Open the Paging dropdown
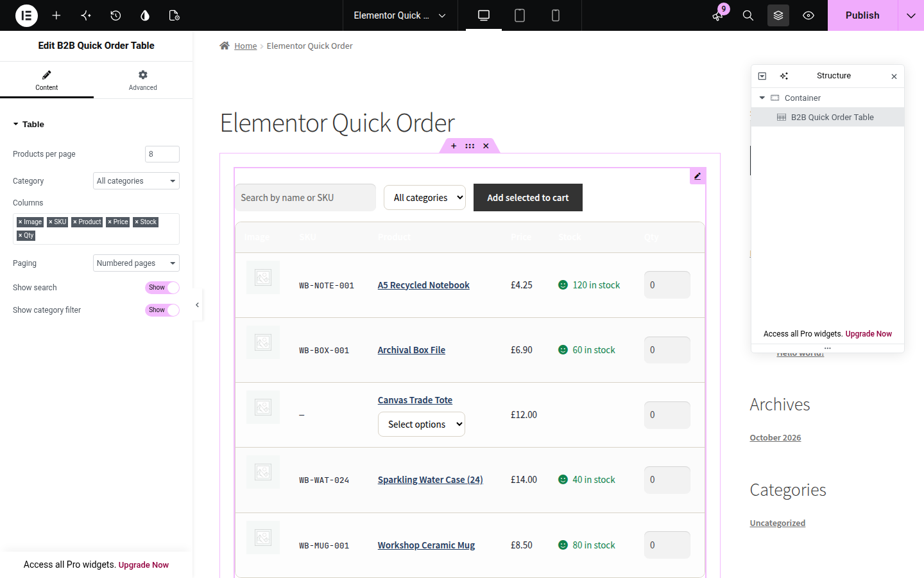The height and width of the screenshot is (578, 924). [136, 263]
